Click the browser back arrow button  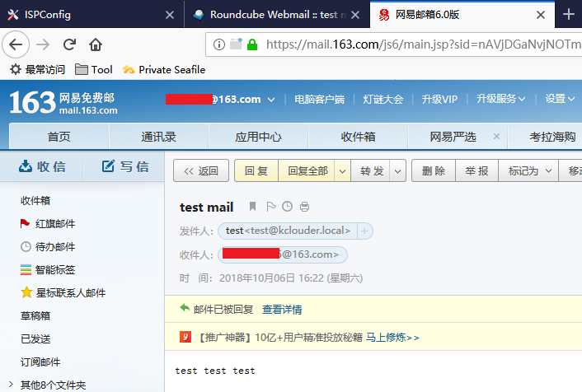tap(16, 44)
